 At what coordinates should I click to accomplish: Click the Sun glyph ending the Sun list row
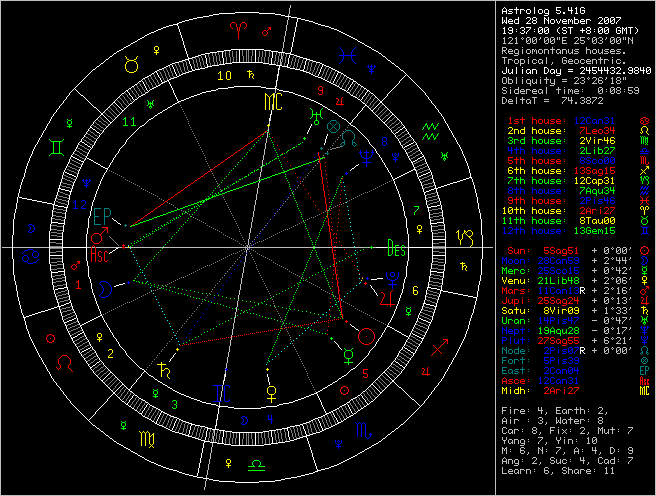[645, 251]
